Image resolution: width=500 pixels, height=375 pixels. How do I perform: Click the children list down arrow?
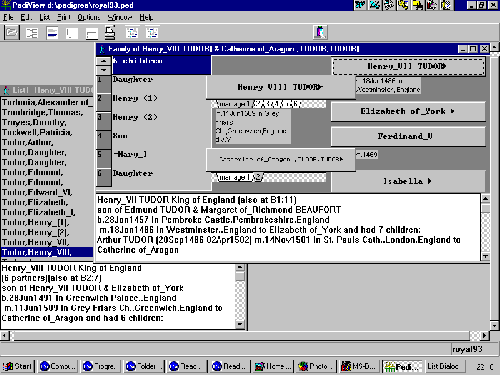104,70
